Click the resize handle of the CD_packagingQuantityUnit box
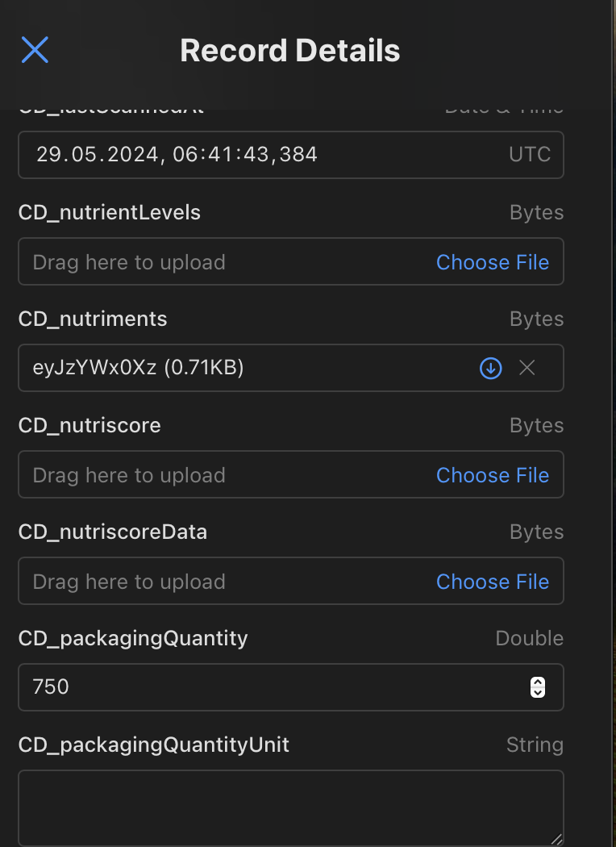Screen dimensions: 616x847 point(556,839)
